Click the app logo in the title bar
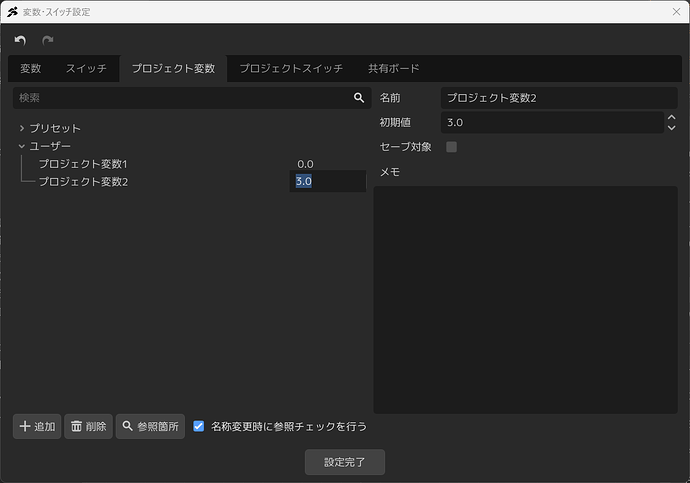The width and height of the screenshot is (690, 483). coord(12,12)
